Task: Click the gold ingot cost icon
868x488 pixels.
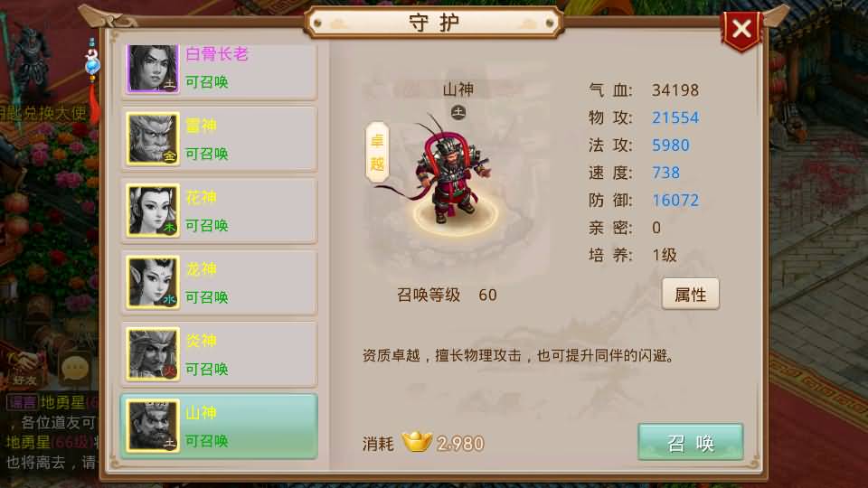Action: pos(418,442)
